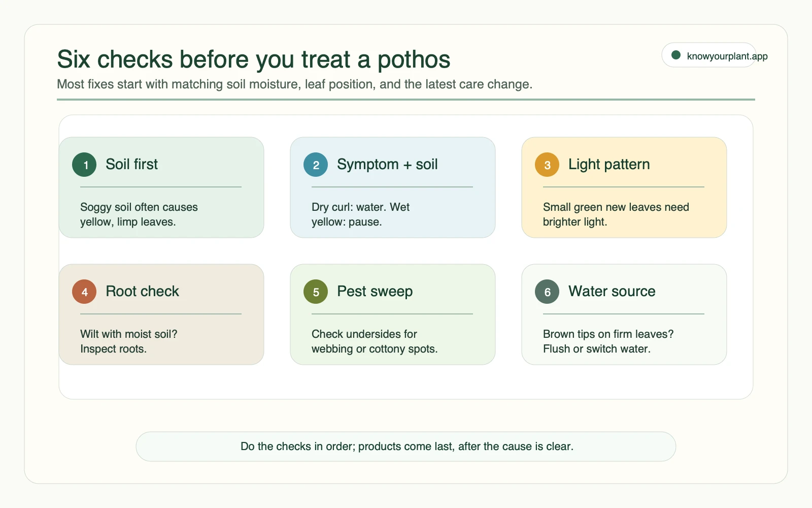Click 'Flush or switch water' text
The image size is (812, 508).
click(596, 348)
